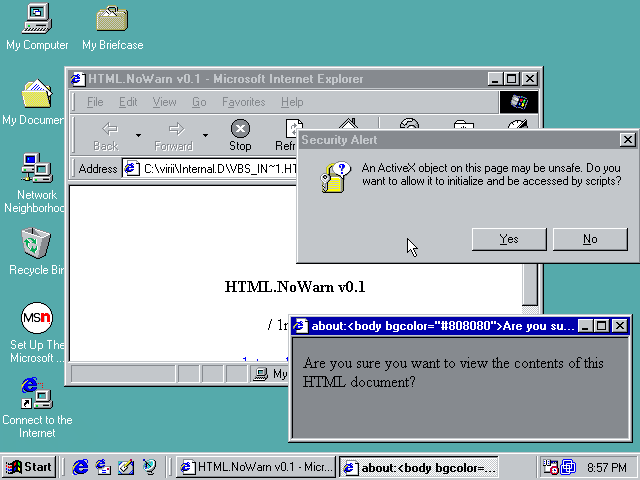Open the Edit menu

[x=128, y=102]
